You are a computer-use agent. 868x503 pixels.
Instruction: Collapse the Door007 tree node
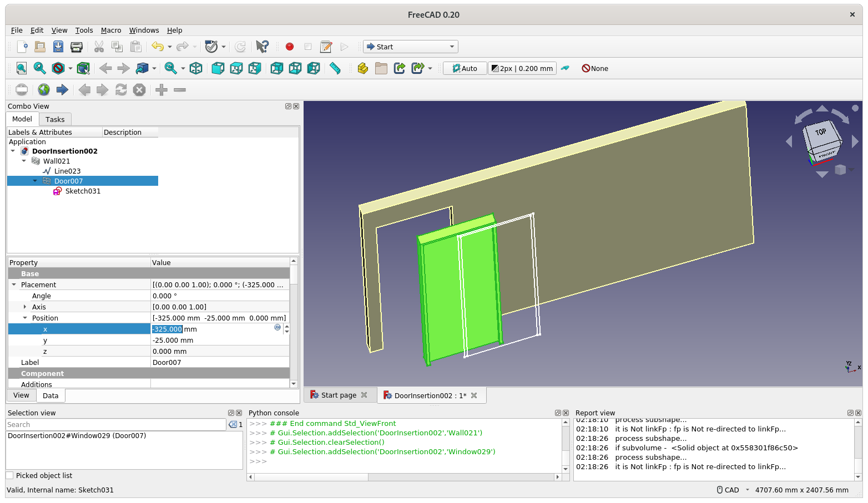[35, 181]
